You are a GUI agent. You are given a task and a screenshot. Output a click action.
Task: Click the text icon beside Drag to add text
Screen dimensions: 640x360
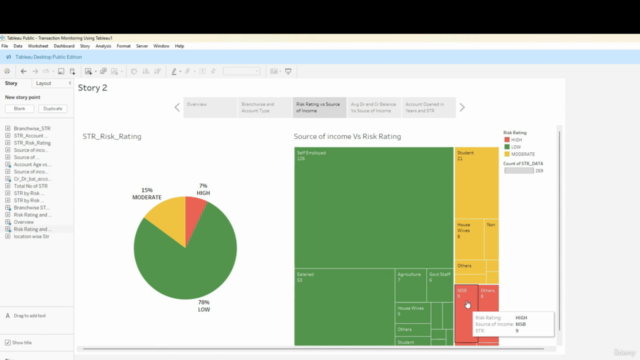coord(7,316)
